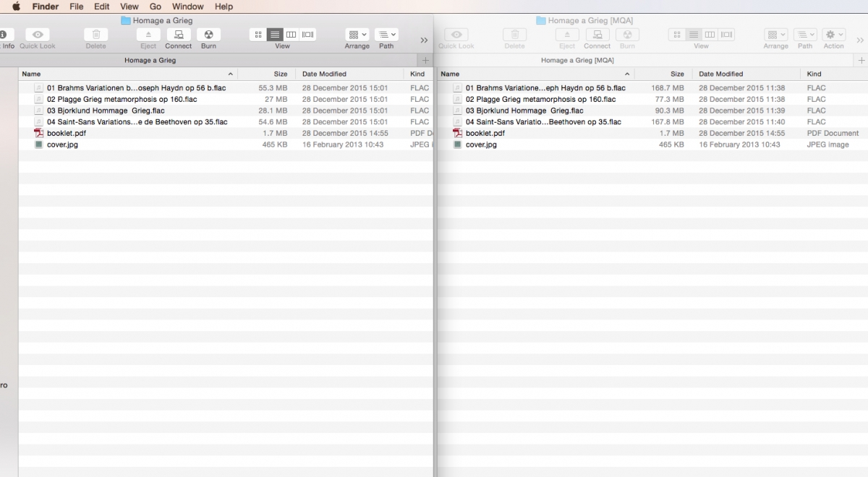Open the Apple menu
Viewport: 868px width, 477px height.
[x=16, y=7]
